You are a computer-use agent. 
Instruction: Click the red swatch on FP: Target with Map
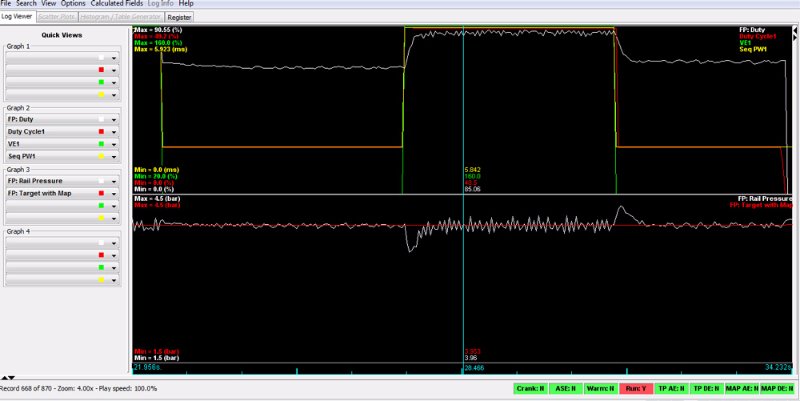tap(101, 193)
